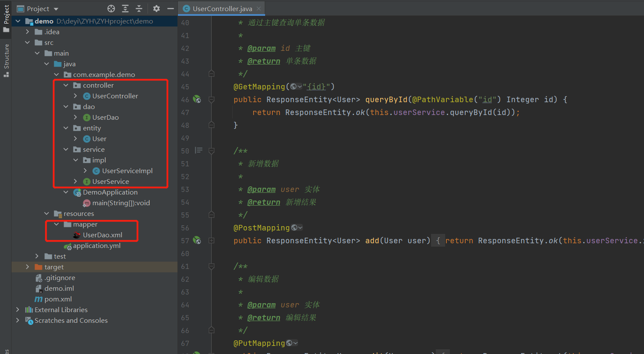The width and height of the screenshot is (644, 354).
Task: Select main(String[]):void method
Action: point(121,203)
